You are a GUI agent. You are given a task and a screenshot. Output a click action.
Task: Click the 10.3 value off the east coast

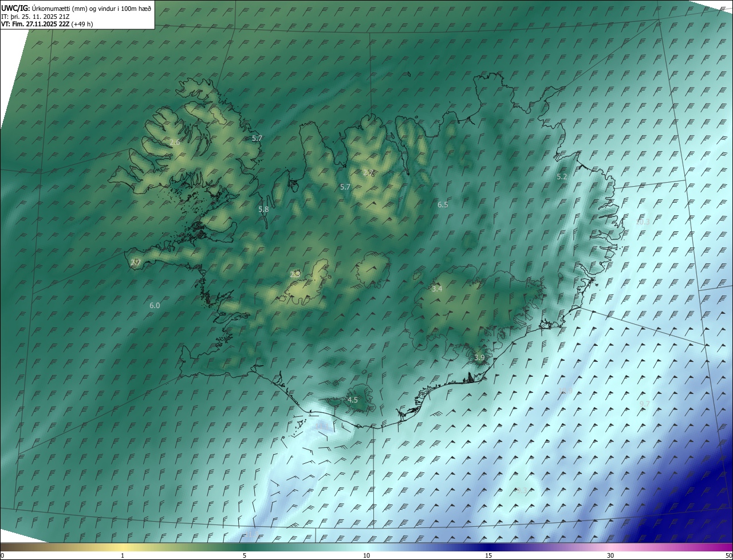(643, 222)
